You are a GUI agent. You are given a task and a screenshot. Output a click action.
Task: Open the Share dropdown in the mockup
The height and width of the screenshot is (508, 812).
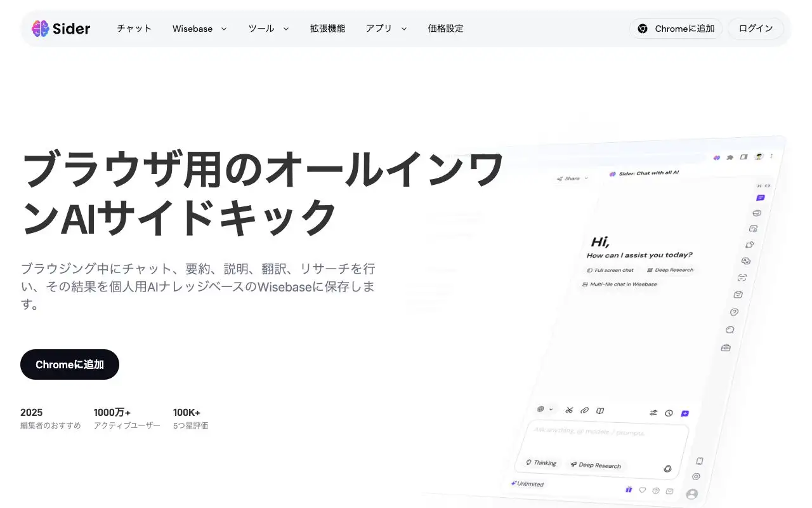572,178
